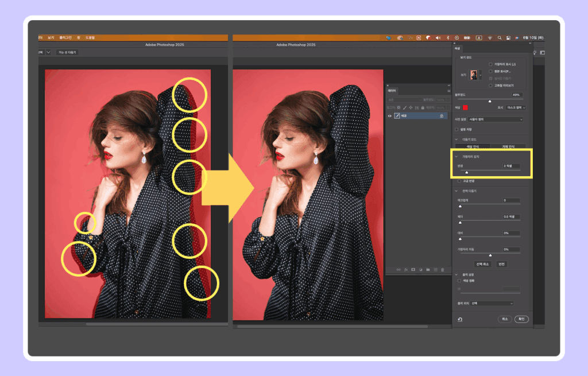This screenshot has width=588, height=376.
Task: Click the reset arrow icon at the properties panel bottom
Action: 460,319
